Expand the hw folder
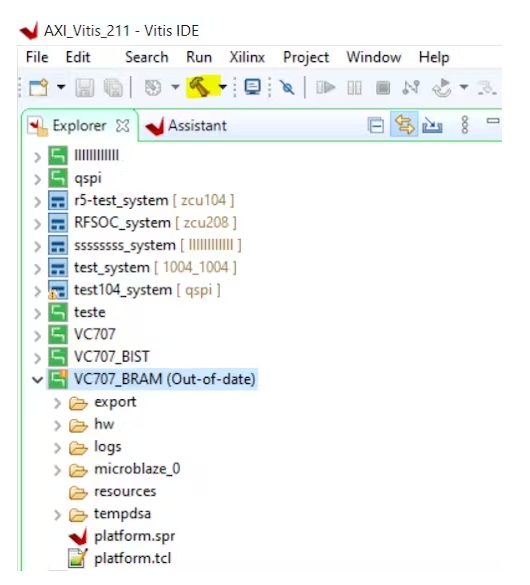Screen dimensions: 530x585 (x=57, y=426)
